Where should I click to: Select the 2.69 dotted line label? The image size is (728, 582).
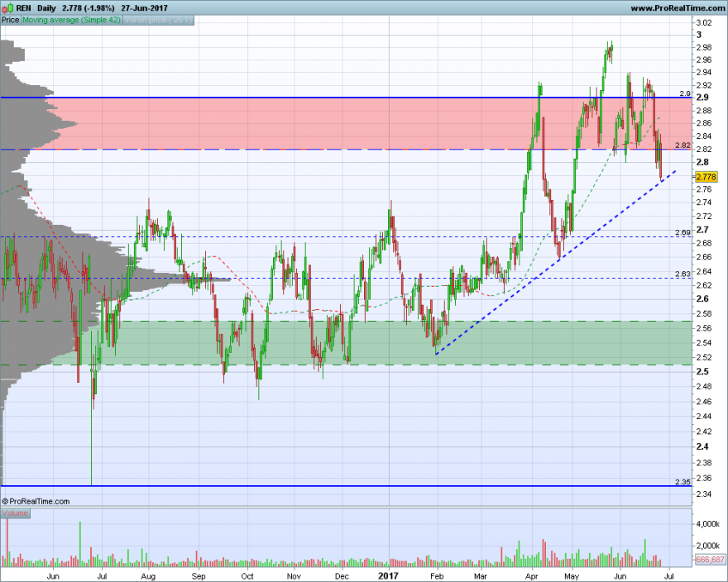pyautogui.click(x=682, y=232)
